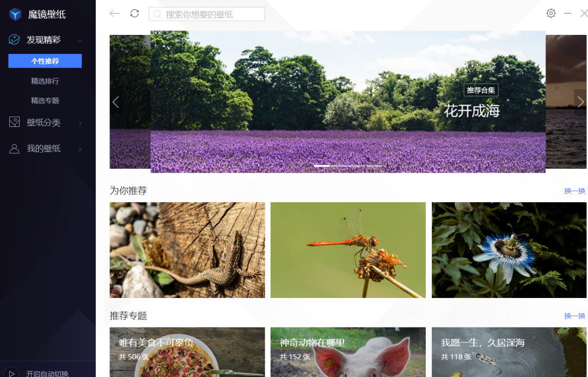Click the 推荐合集 tag on the banner

click(x=481, y=90)
